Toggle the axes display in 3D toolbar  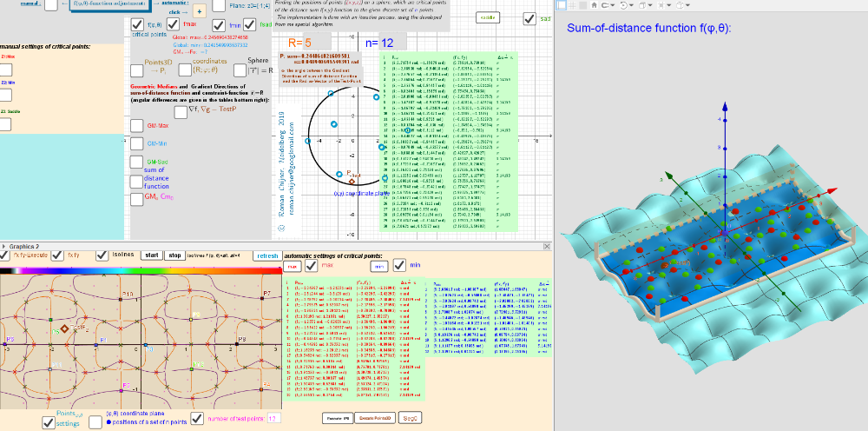coord(562,5)
